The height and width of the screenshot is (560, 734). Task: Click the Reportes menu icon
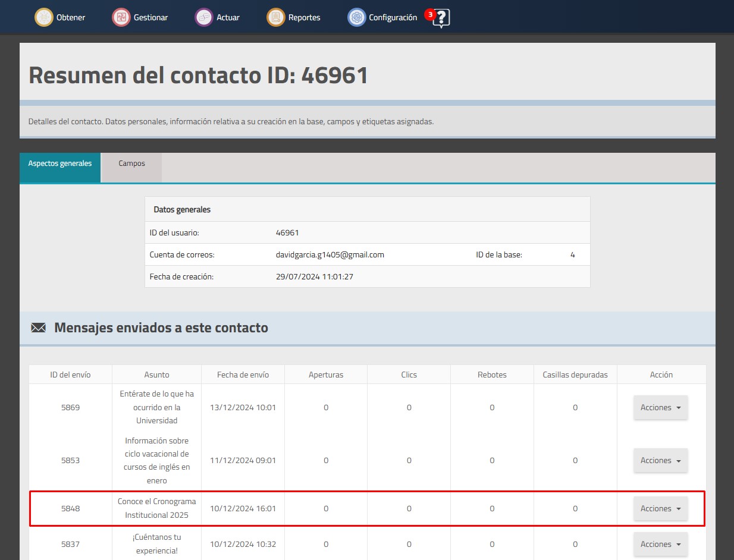click(275, 17)
